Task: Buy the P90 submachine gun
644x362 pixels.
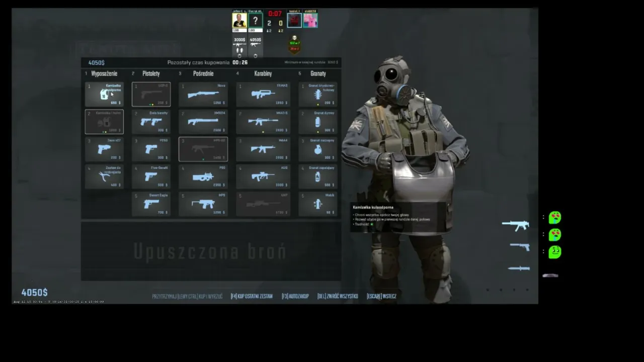Action: (203, 176)
